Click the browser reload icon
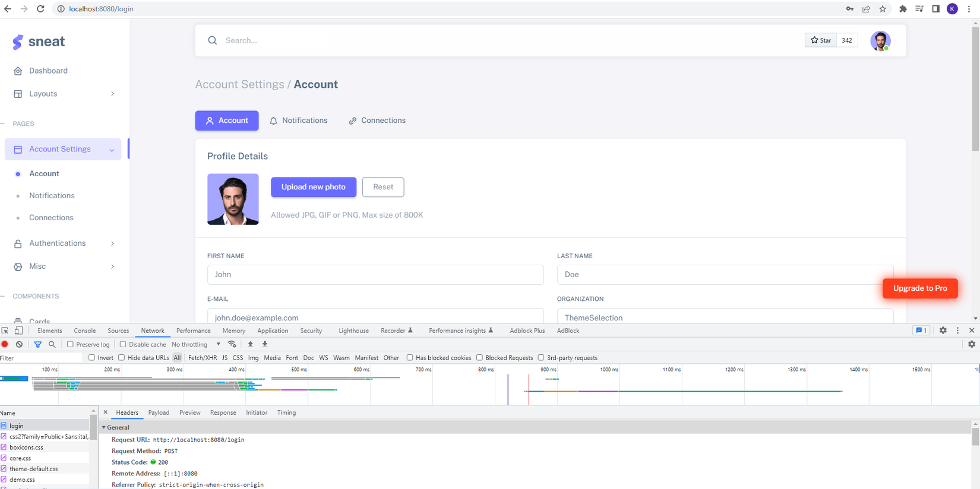This screenshot has height=489, width=980. (40, 9)
